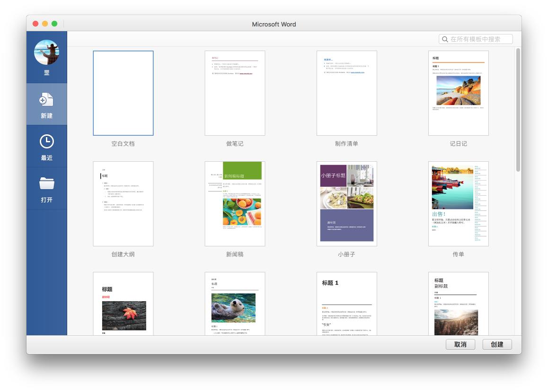The image size is (548, 392).
Task: Open the 最近 (Recent) clock icon
Action: coord(46,141)
